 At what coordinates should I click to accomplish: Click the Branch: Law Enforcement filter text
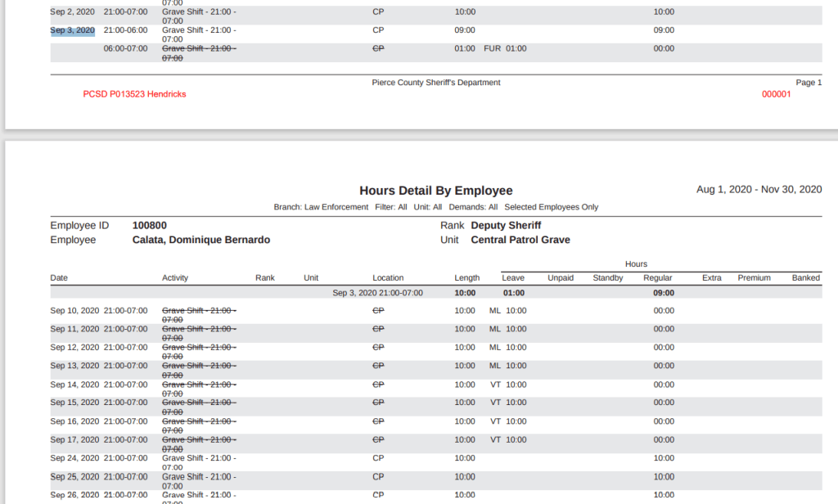point(321,207)
